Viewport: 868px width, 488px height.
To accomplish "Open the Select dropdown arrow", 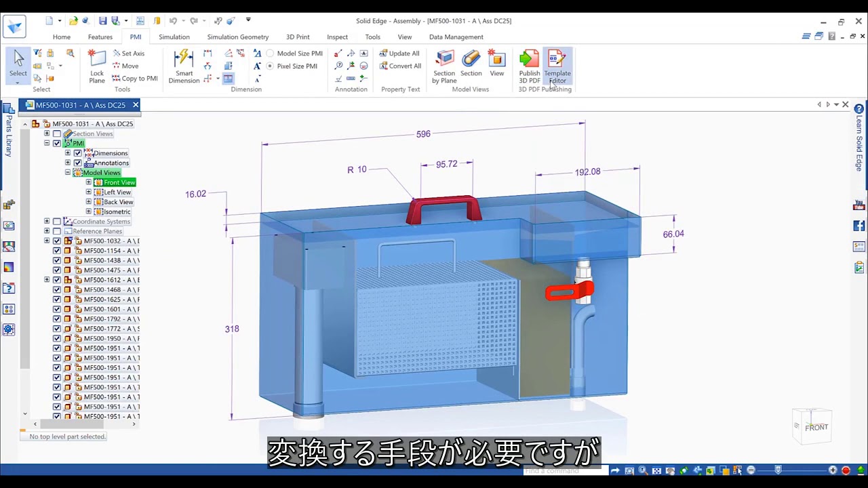I will tap(18, 83).
